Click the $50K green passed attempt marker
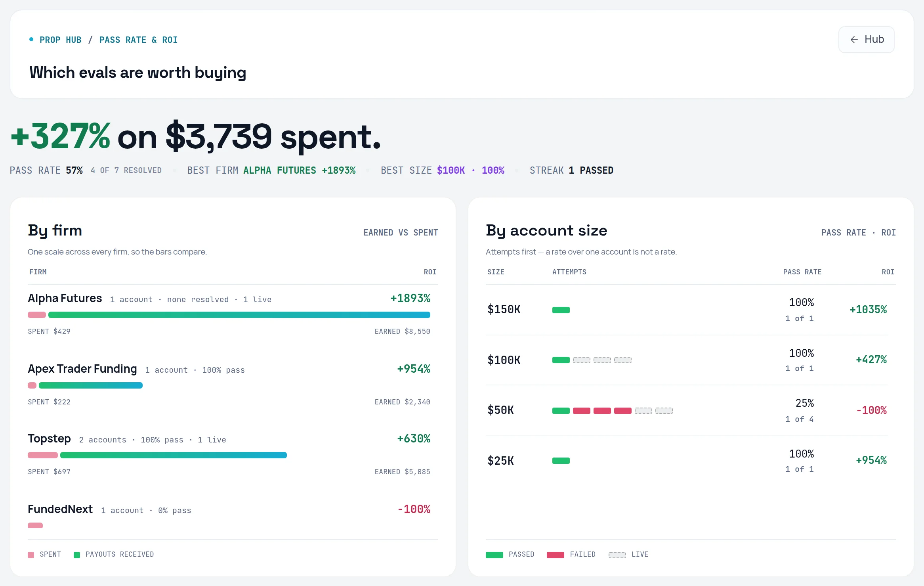 pyautogui.click(x=561, y=411)
